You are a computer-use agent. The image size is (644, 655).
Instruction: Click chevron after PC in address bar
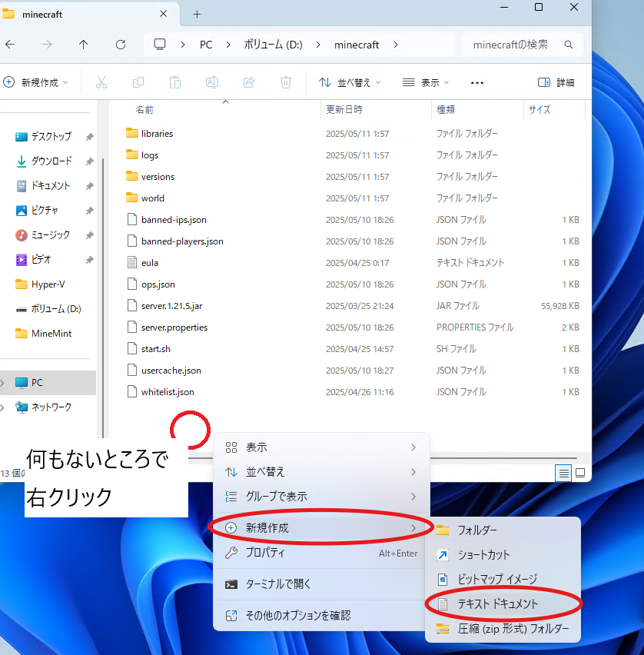(x=228, y=45)
